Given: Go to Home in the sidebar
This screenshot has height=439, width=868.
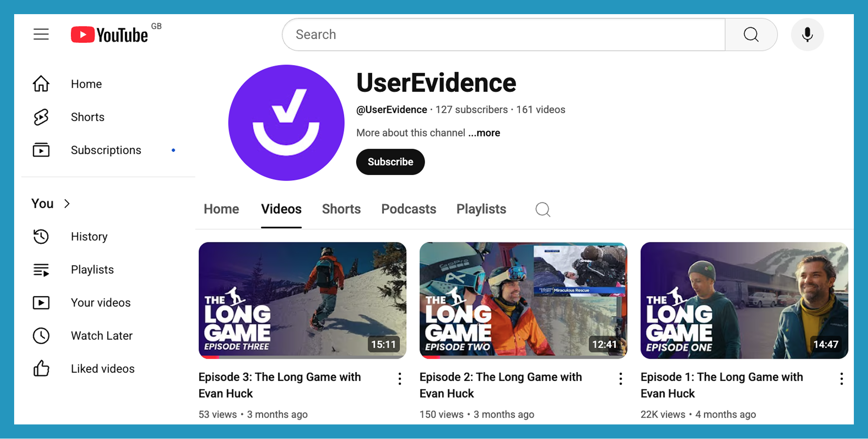Looking at the screenshot, I should click(x=86, y=84).
